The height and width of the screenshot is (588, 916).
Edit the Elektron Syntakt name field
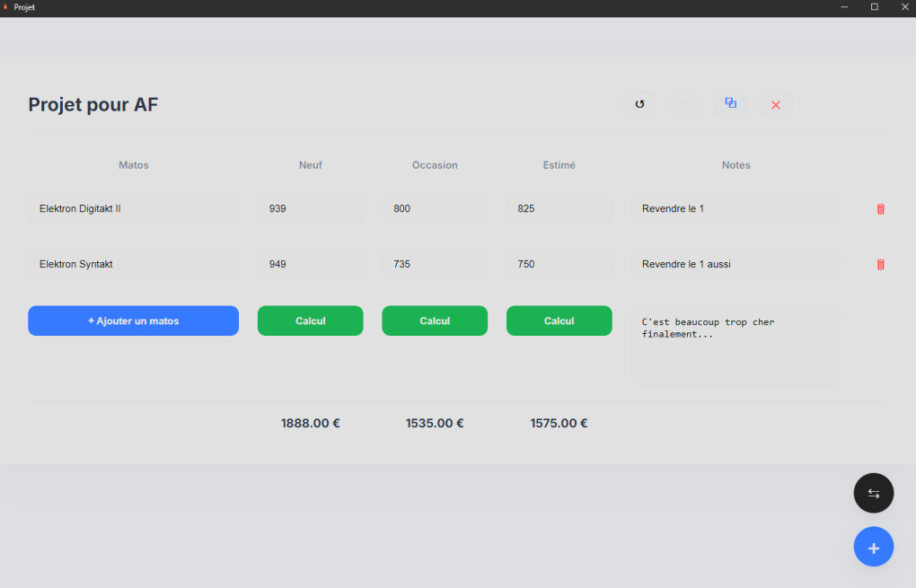pyautogui.click(x=133, y=264)
